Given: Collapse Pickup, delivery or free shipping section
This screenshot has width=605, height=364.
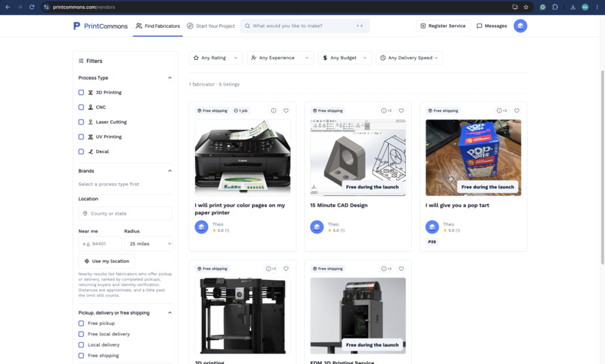Looking at the screenshot, I should click(x=170, y=313).
